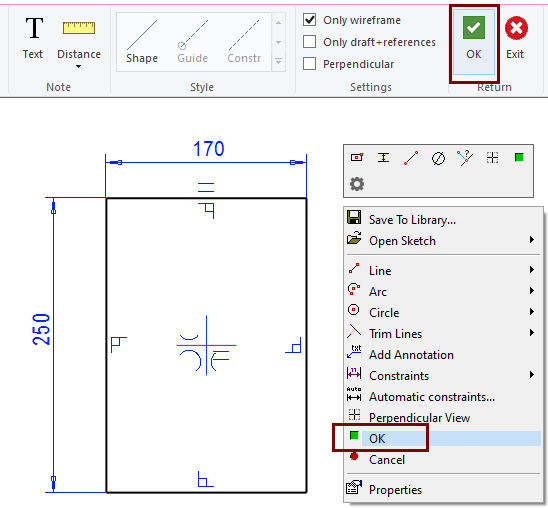Screen dimensions: 548x508
Task: Click the green OK checkmark in ribbon
Action: (x=474, y=28)
